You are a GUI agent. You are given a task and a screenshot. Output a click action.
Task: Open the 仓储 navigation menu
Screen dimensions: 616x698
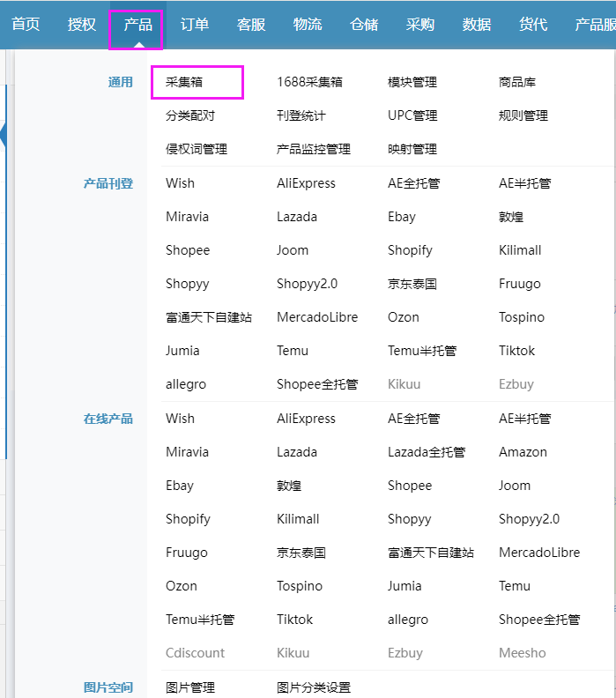(364, 24)
